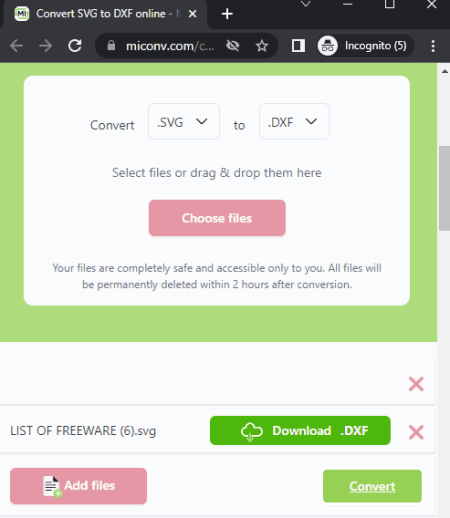This screenshot has height=518, width=450.
Task: Click the LIST OF FREEWARE (6).svg filename
Action: pos(83,431)
